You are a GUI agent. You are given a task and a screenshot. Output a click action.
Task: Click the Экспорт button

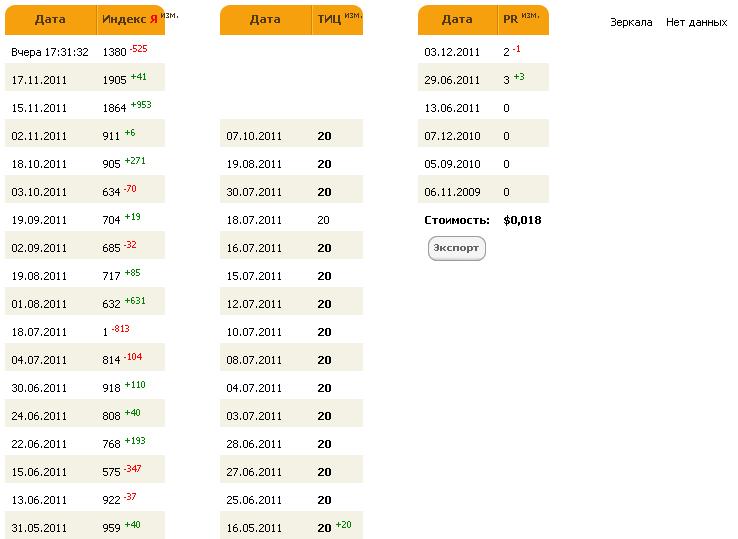pyautogui.click(x=457, y=248)
